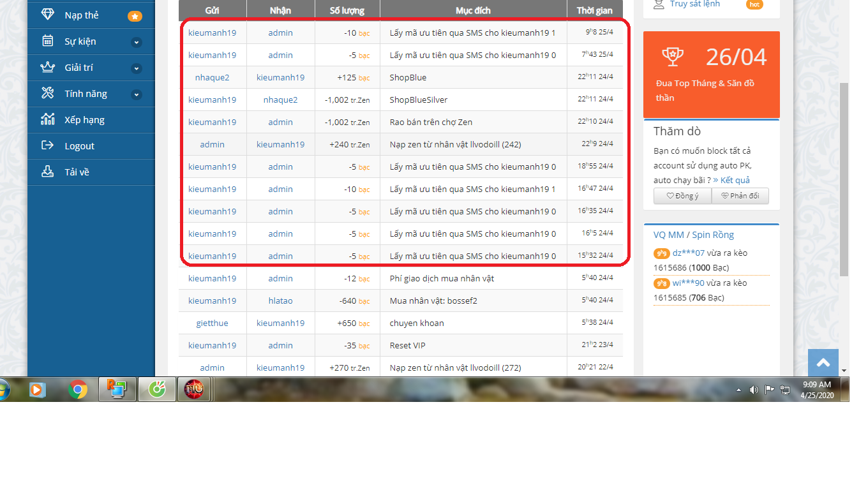
Task: Click the calendar icon beside Sự kiện
Action: click(48, 41)
